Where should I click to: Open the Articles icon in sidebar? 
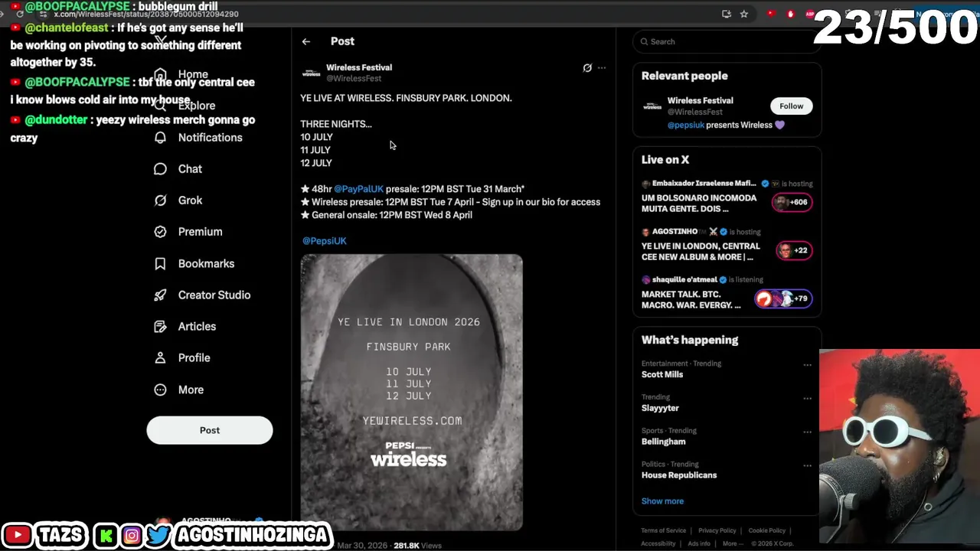coord(160,327)
